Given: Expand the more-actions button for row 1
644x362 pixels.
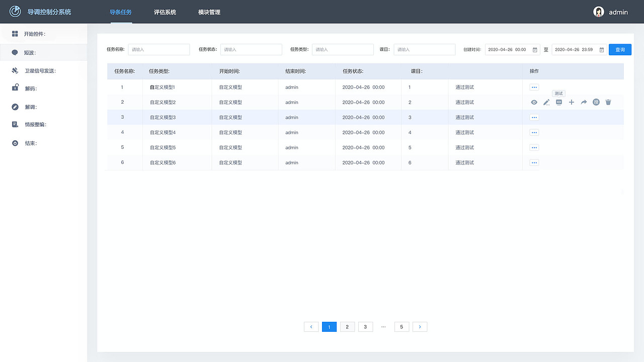Looking at the screenshot, I should coord(534,87).
